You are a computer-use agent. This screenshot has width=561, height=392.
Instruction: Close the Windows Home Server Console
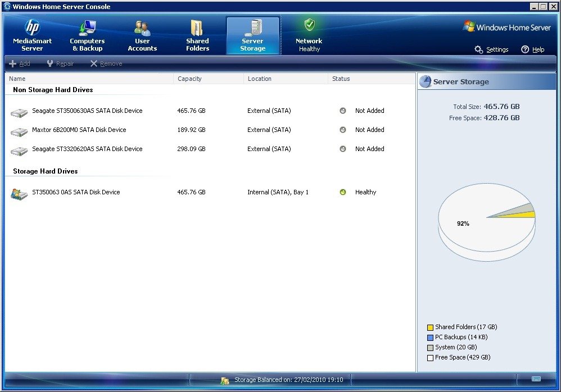coord(553,6)
